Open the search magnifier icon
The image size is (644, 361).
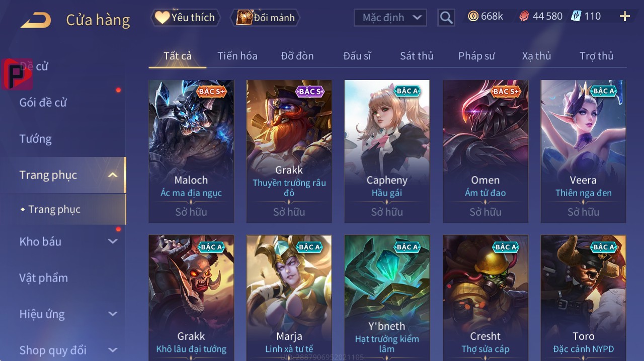click(446, 18)
